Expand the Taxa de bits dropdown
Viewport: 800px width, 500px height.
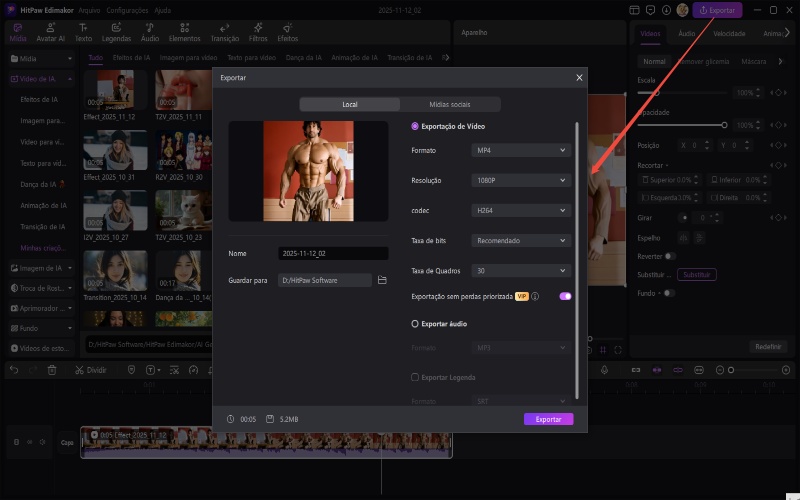pos(520,240)
